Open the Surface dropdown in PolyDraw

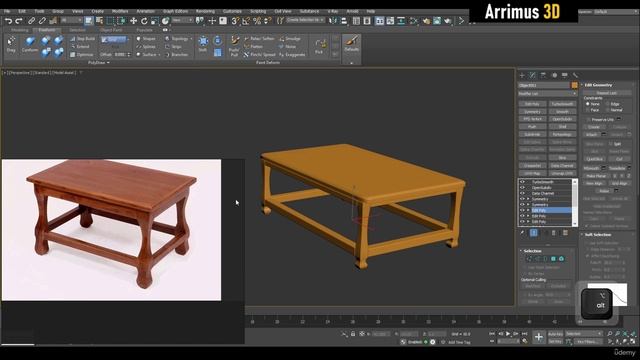[159, 55]
